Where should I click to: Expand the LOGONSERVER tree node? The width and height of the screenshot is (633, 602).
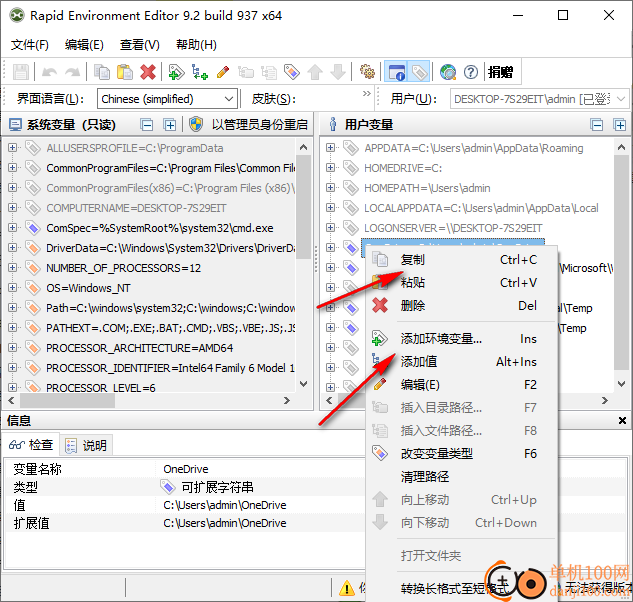click(x=330, y=228)
